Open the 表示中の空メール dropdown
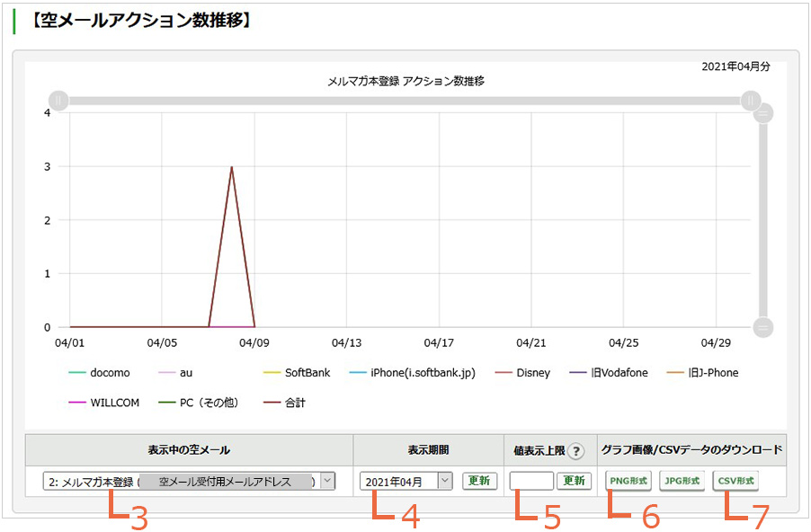 point(189,482)
